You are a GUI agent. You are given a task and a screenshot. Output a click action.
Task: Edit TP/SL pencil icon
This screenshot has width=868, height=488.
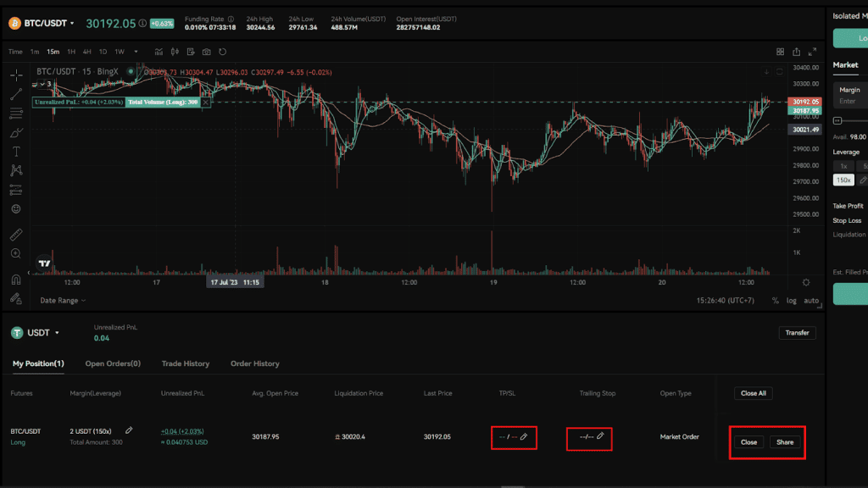[524, 437]
